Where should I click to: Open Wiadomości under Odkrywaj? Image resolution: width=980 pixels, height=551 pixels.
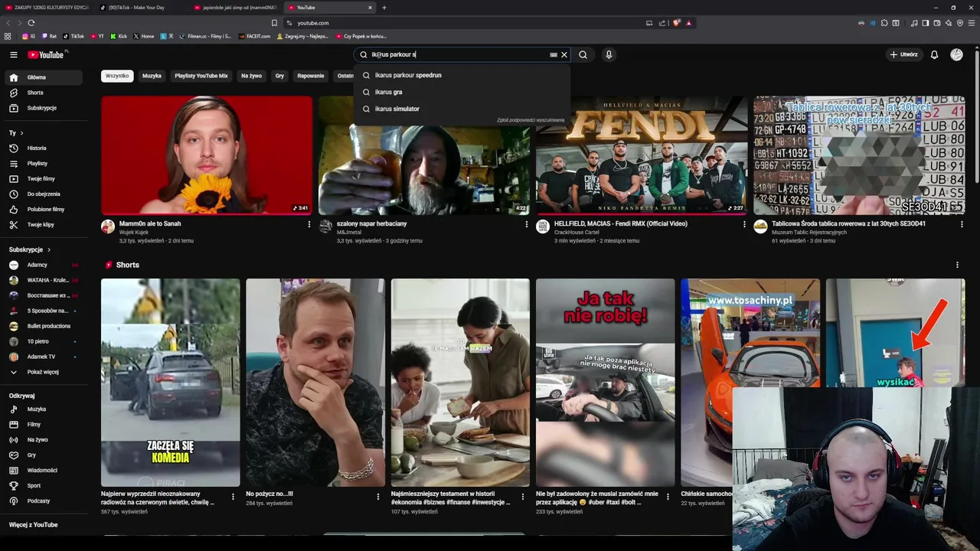[44, 471]
